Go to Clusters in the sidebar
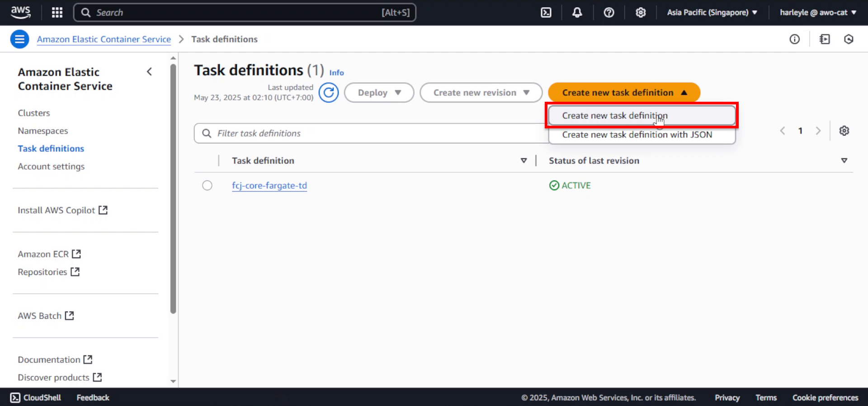868x406 pixels. pos(34,113)
